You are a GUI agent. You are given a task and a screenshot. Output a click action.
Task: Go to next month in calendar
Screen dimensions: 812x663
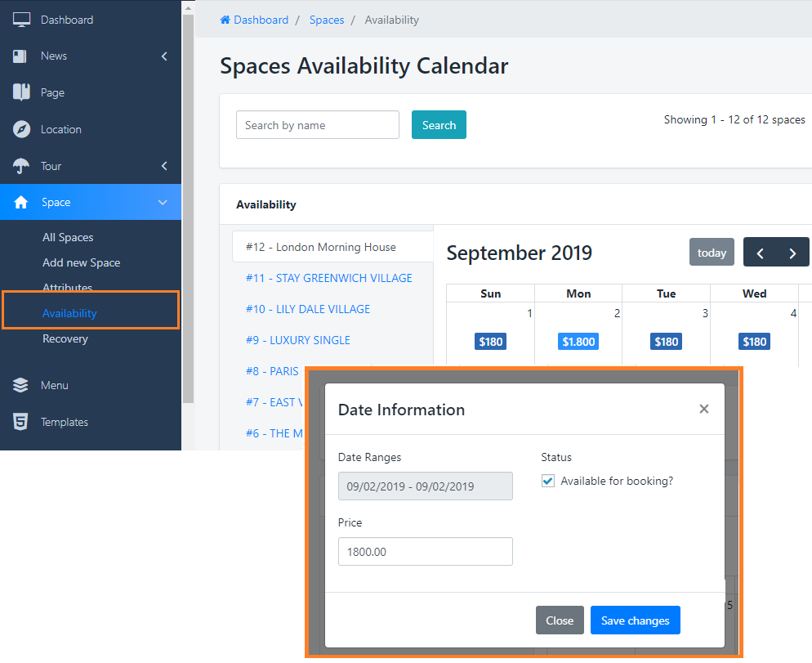792,253
